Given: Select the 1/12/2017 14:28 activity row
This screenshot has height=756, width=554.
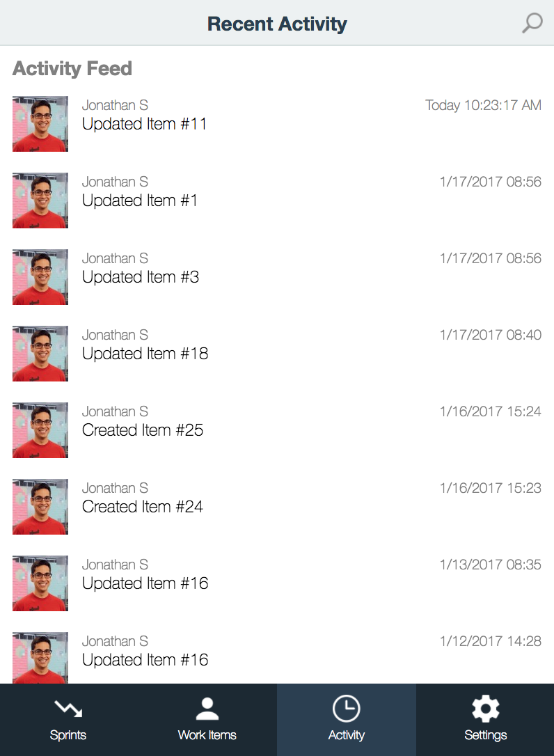Looking at the screenshot, I should pyautogui.click(x=277, y=658).
